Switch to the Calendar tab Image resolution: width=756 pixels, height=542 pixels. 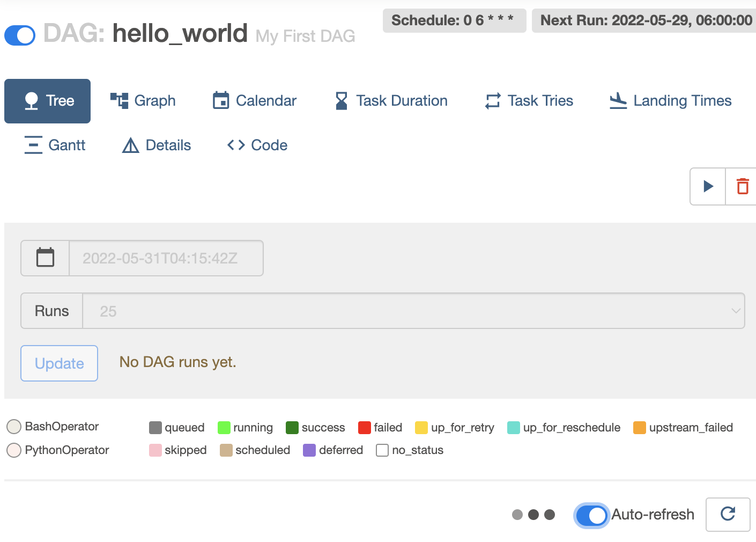pos(254,100)
